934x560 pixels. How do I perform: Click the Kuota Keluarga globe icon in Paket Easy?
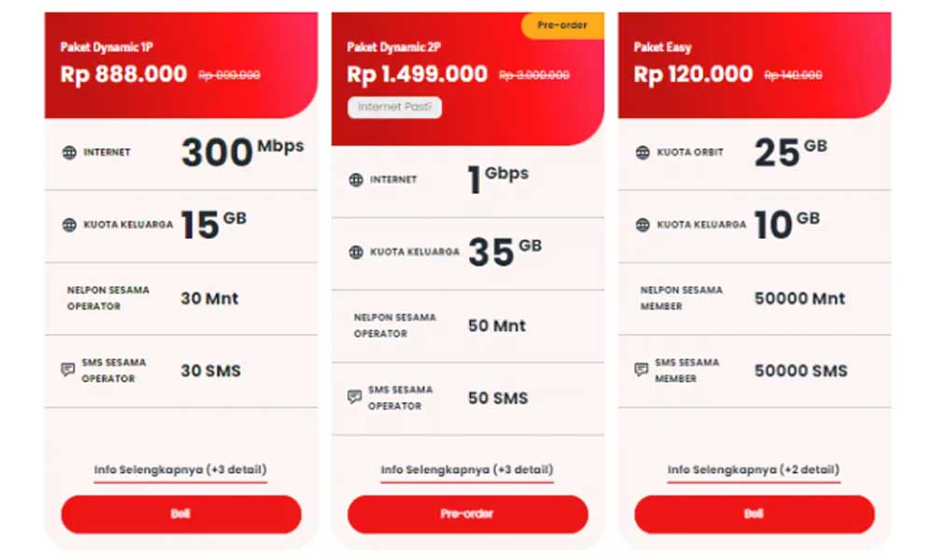[643, 225]
